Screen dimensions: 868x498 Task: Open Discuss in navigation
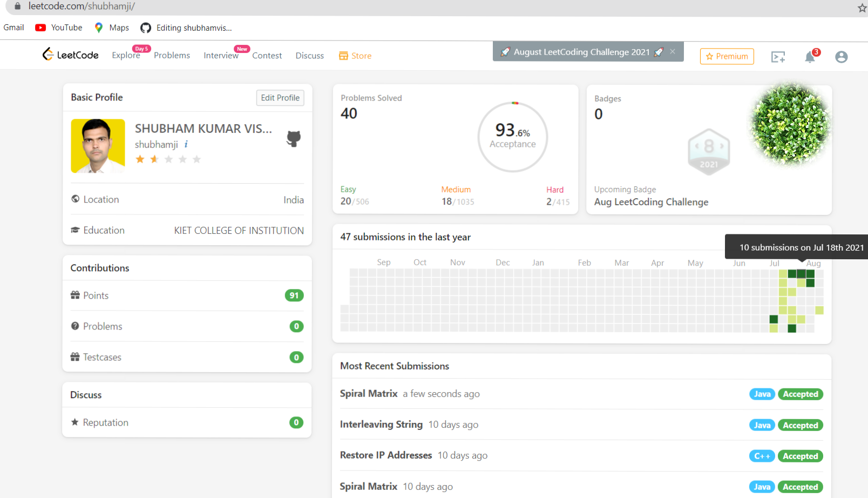click(310, 55)
